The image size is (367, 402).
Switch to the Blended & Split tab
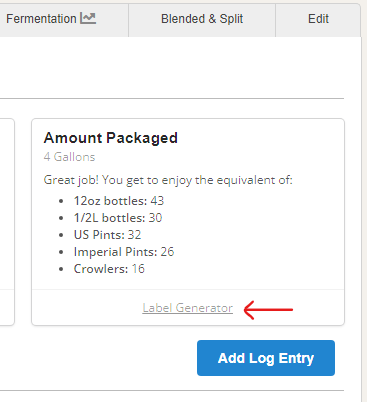[202, 19]
